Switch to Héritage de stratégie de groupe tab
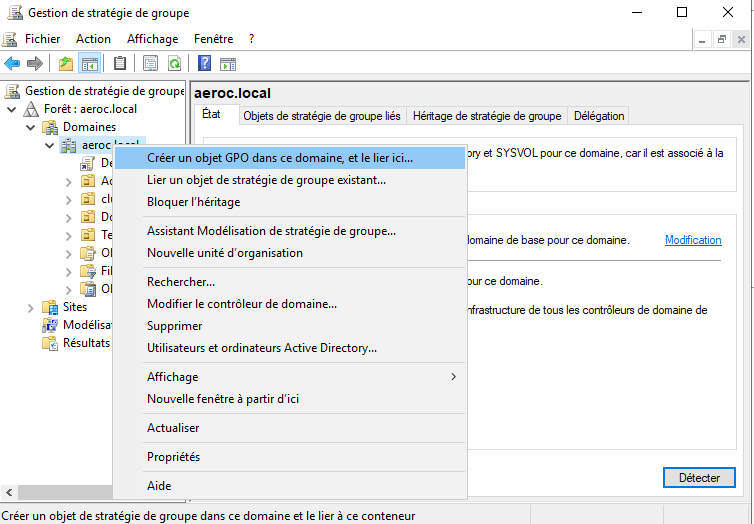The width and height of the screenshot is (754, 524). [x=486, y=116]
